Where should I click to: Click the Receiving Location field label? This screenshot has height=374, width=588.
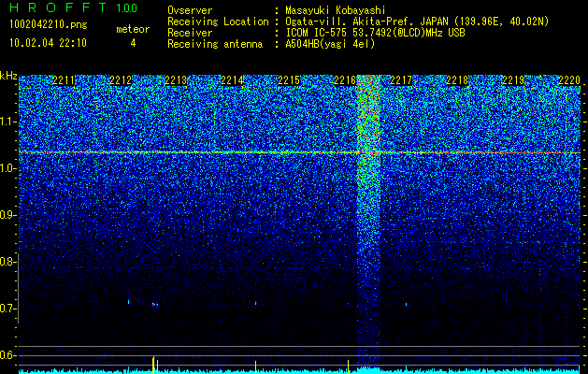point(218,22)
